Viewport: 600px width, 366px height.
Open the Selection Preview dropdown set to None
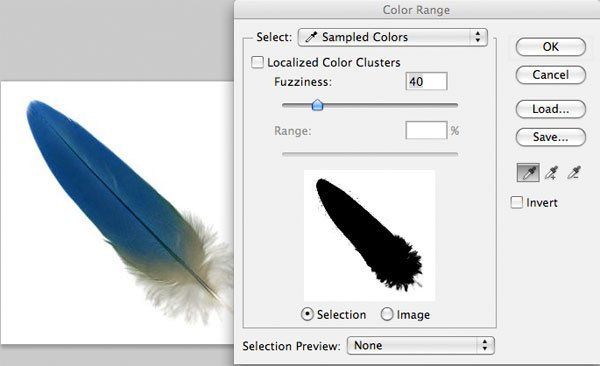421,346
